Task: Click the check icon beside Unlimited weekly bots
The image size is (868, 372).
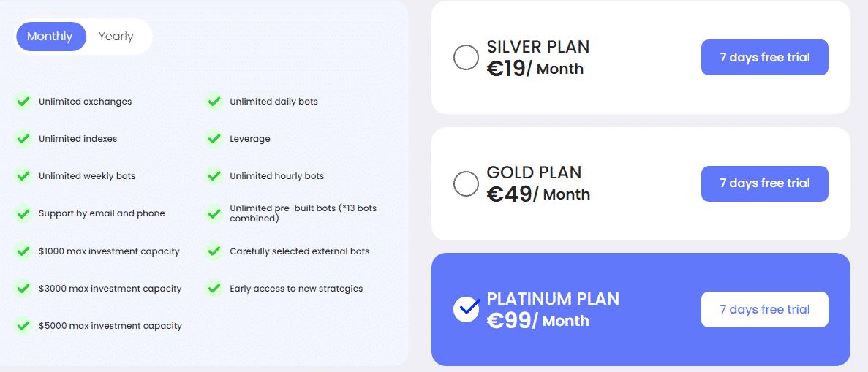Action: pos(23,176)
